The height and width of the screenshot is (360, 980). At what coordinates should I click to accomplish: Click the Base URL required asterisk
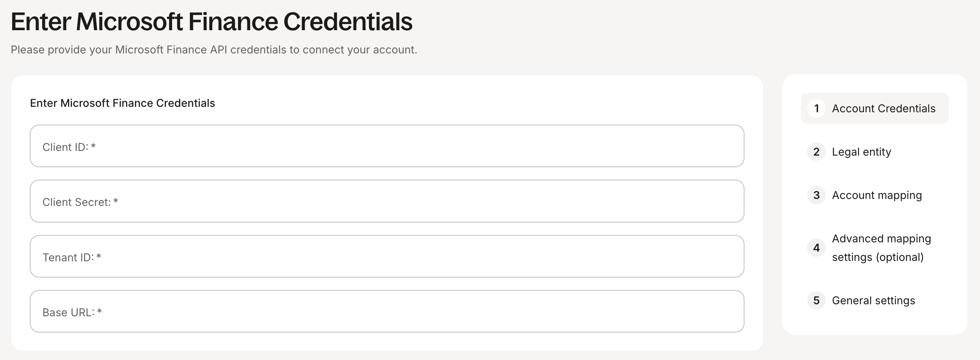point(99,312)
